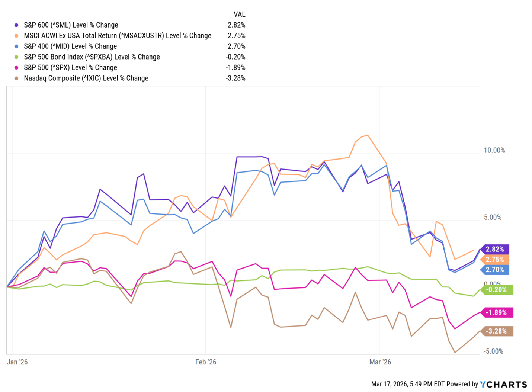Click the VAL column header
The width and height of the screenshot is (532, 392).
point(239,15)
